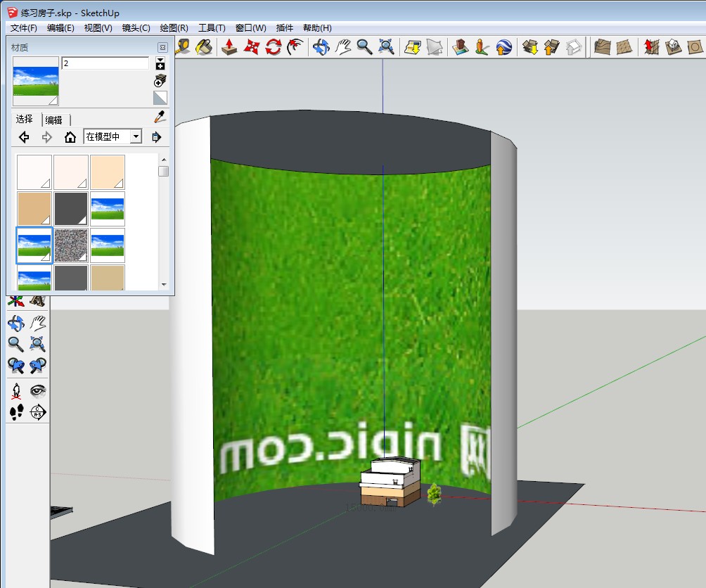
Task: Close the 材质 panel
Action: click(x=162, y=47)
